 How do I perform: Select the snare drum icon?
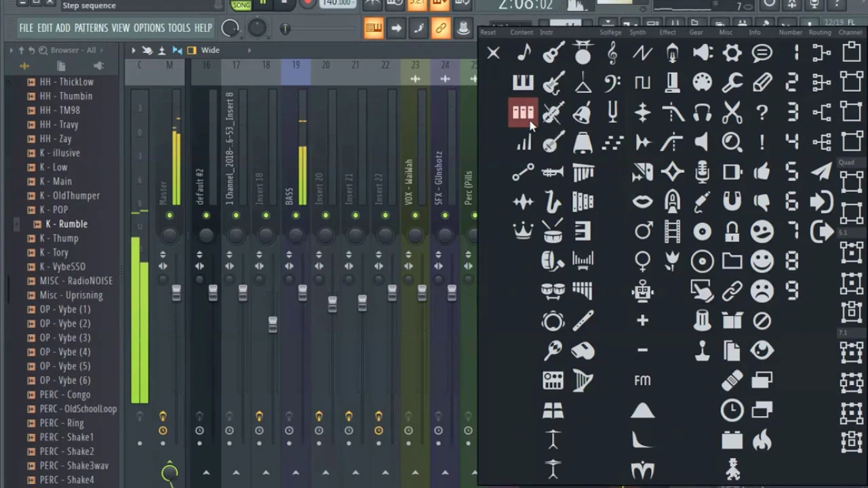click(553, 231)
